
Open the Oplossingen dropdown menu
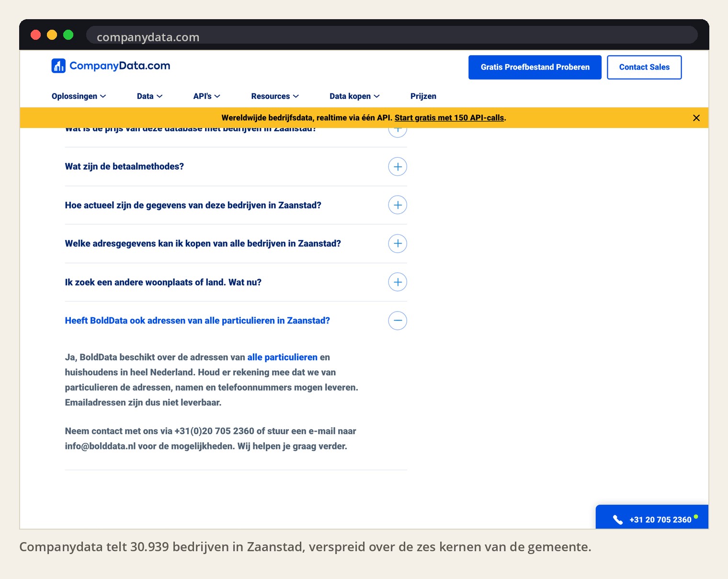click(x=79, y=96)
